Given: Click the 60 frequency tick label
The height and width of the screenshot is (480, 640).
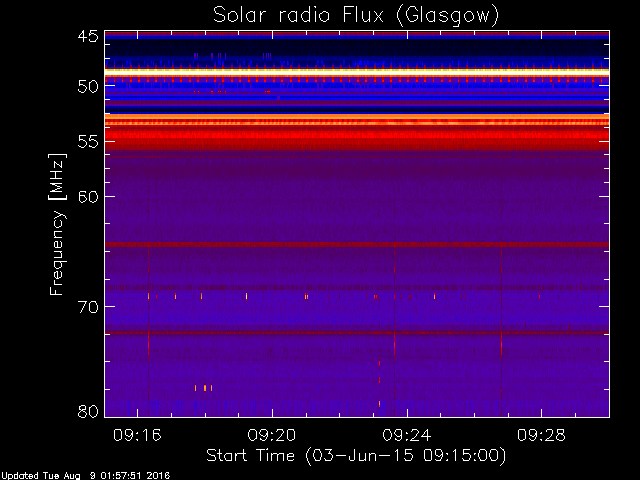Looking at the screenshot, I should coord(88,197).
